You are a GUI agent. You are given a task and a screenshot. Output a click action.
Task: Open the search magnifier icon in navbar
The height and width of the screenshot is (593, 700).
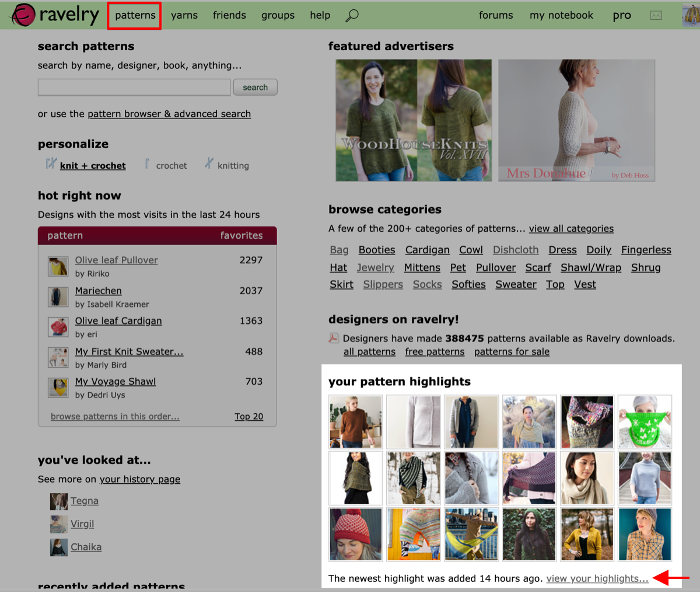(352, 16)
